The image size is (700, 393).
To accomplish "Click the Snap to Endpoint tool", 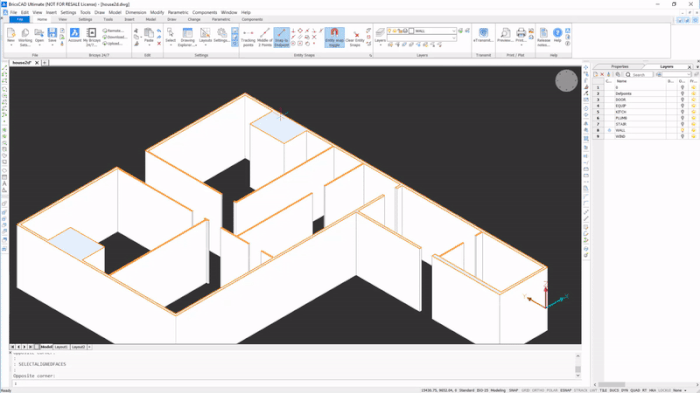I will (x=281, y=37).
